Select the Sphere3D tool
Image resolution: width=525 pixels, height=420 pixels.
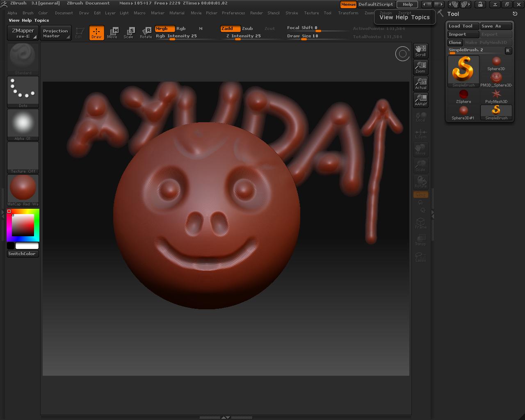496,63
